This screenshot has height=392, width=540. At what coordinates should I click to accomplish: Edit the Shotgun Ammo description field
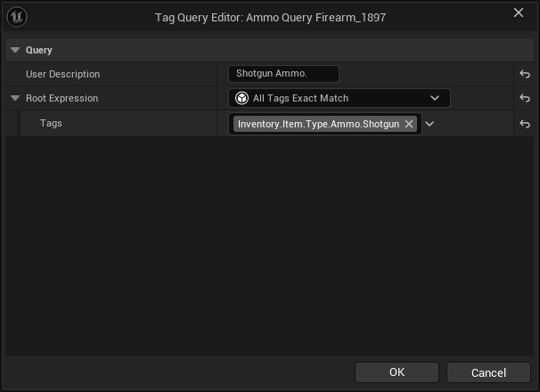(x=283, y=74)
